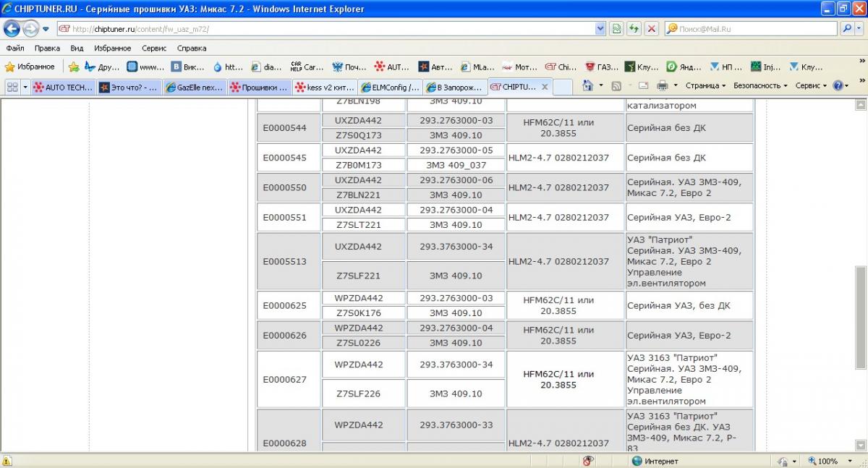Open the Вик... VK favorites link
This screenshot has height=468, width=868.
point(187,67)
